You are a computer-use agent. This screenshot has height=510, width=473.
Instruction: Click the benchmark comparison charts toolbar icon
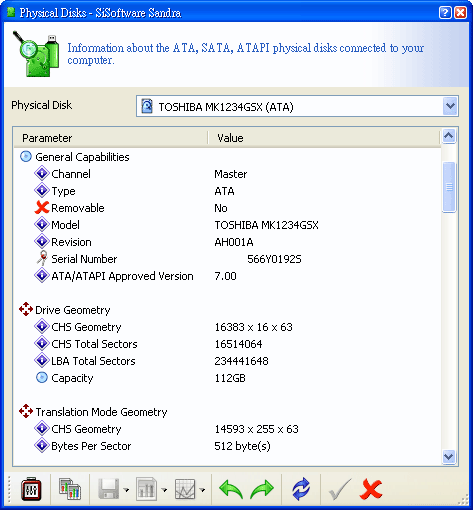70,489
